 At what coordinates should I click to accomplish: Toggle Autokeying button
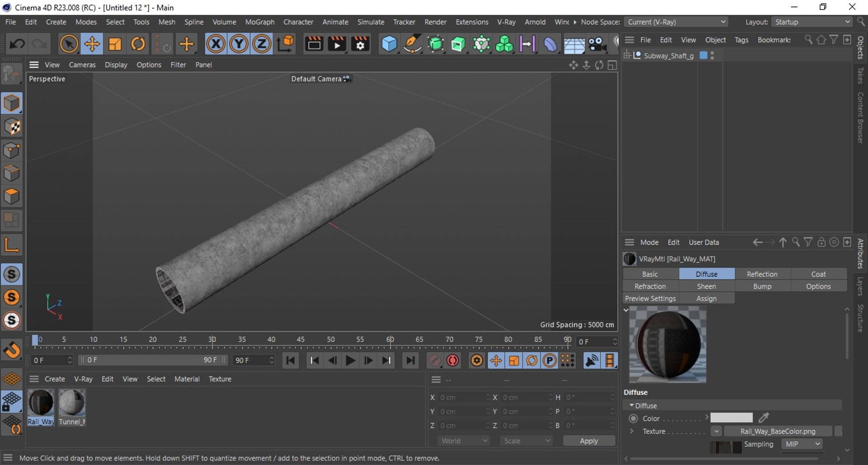453,361
